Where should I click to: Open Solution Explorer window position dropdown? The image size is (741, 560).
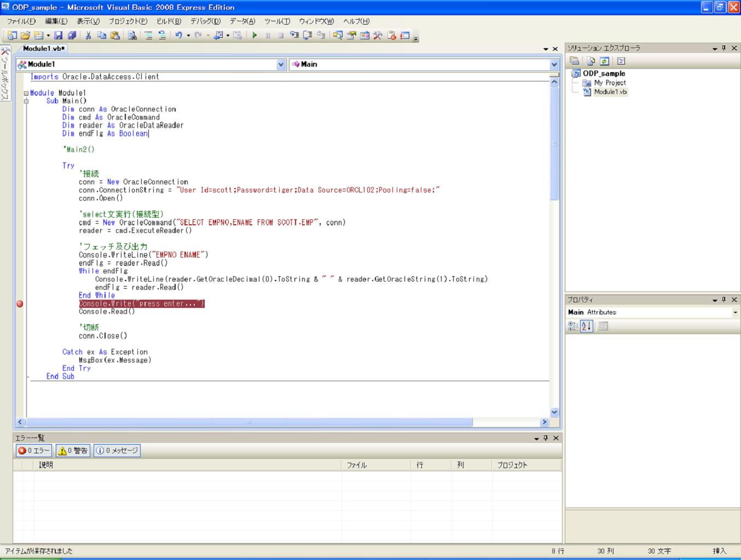click(x=715, y=48)
